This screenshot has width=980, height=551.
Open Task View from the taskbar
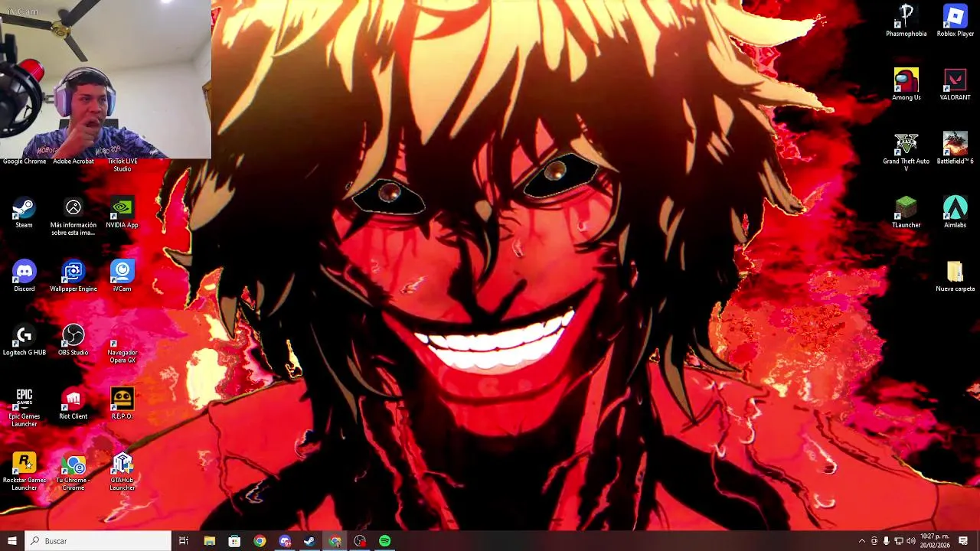[184, 541]
